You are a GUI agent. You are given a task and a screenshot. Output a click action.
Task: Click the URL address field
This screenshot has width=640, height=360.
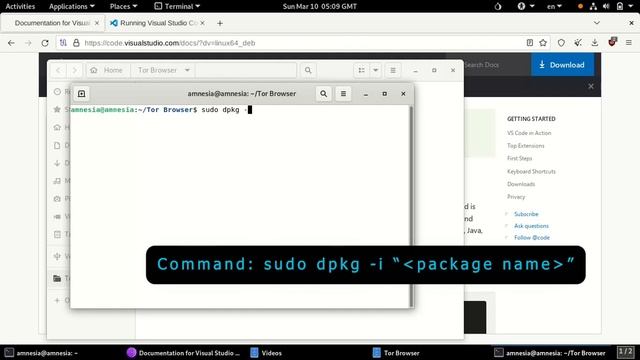pos(302,43)
